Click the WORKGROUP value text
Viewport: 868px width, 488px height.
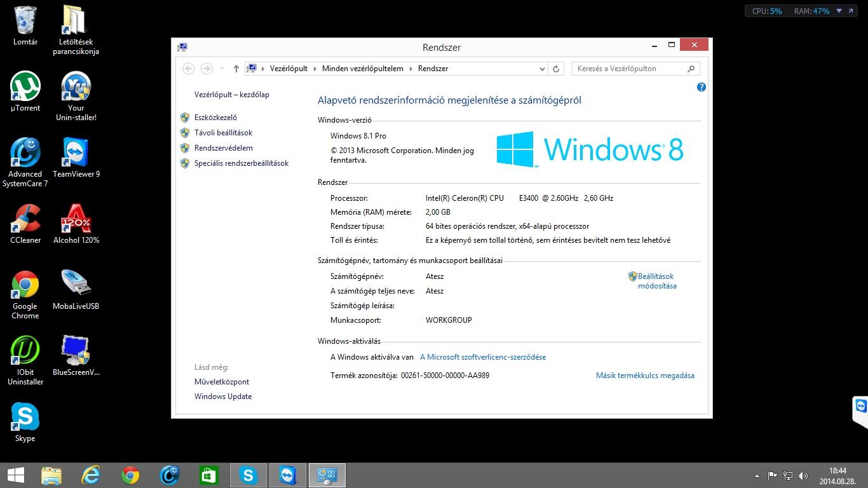pyautogui.click(x=449, y=320)
